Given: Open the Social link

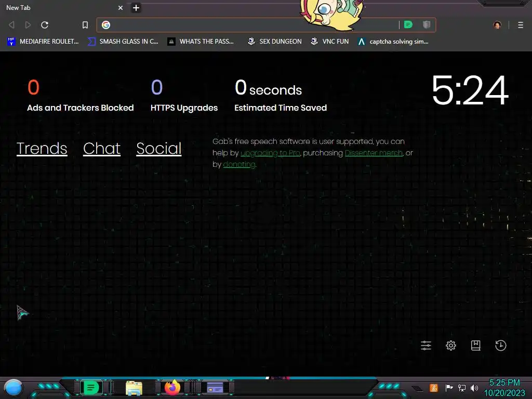Looking at the screenshot, I should tap(159, 149).
